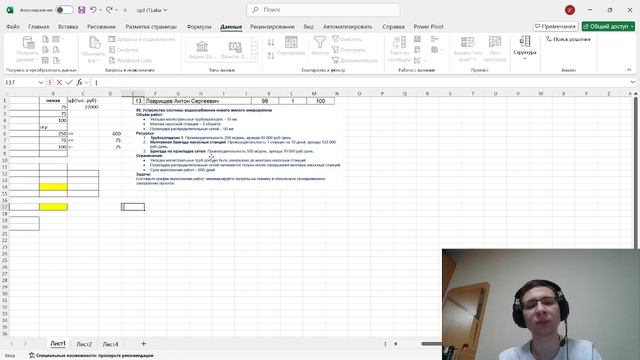Open the user account avatar

570,10
